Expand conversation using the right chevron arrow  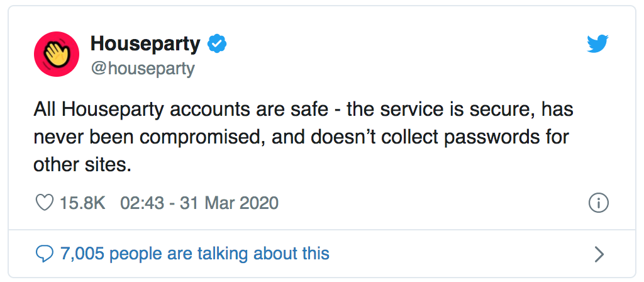599,254
